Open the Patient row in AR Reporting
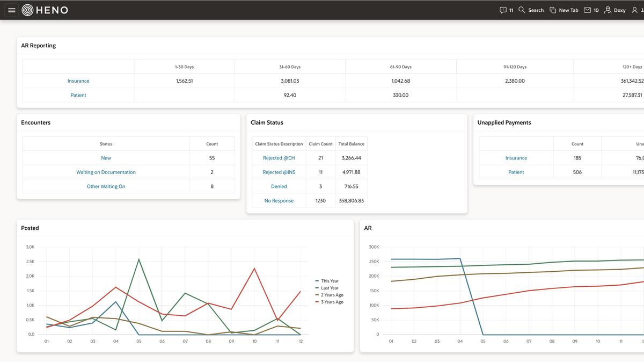 click(78, 95)
